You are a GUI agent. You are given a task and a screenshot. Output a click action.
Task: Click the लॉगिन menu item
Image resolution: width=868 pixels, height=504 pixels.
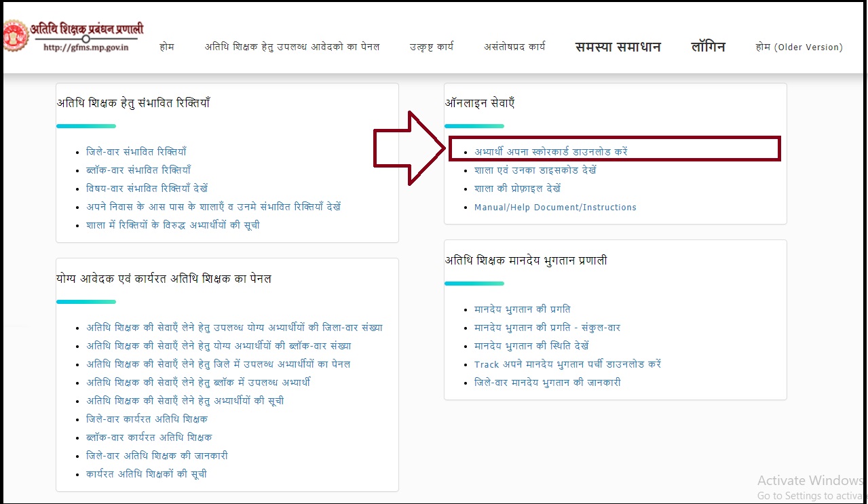(x=708, y=47)
